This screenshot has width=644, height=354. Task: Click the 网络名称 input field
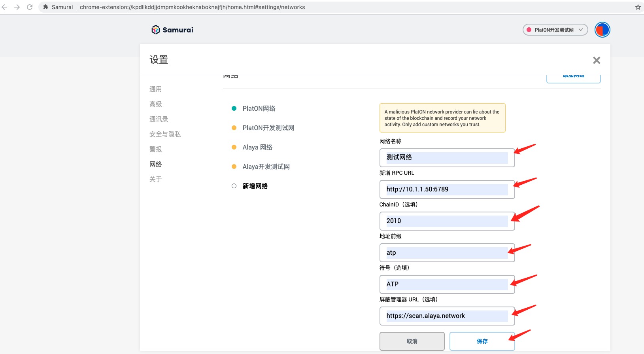click(x=447, y=157)
